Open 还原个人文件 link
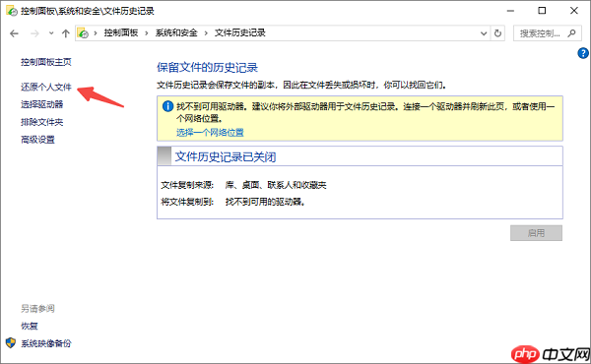The width and height of the screenshot is (591, 364). coord(46,88)
